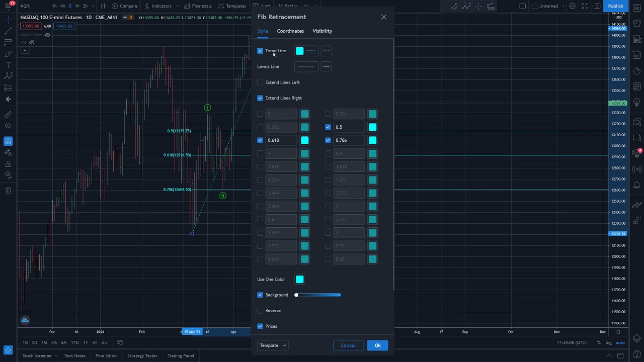Switch to the Coordinates tab
The height and width of the screenshot is (362, 644).
[x=290, y=31]
